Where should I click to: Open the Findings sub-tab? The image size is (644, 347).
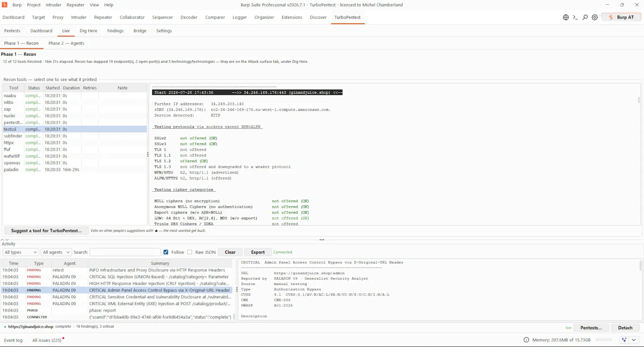[x=116, y=31]
